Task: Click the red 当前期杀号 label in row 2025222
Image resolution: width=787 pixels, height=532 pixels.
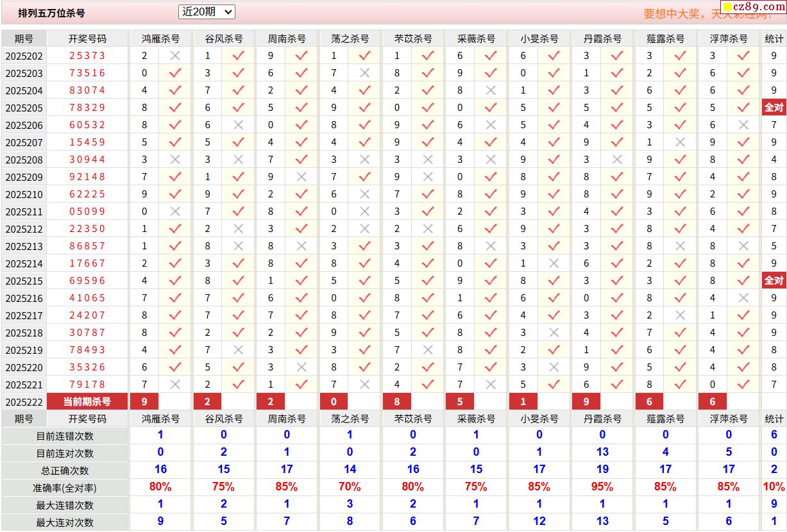Action: click(x=87, y=402)
